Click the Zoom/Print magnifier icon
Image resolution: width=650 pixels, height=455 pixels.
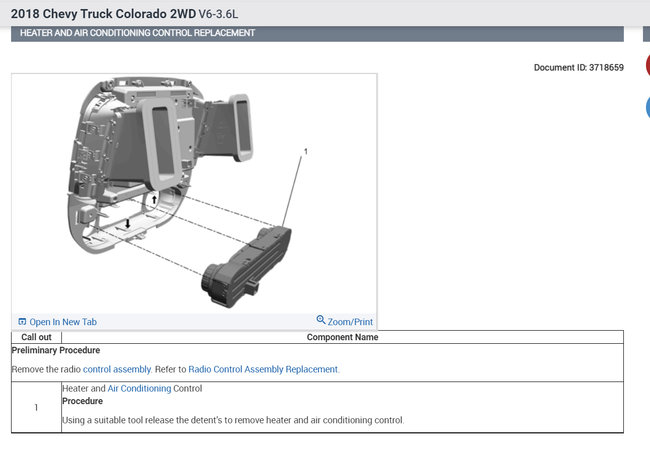tap(321, 319)
